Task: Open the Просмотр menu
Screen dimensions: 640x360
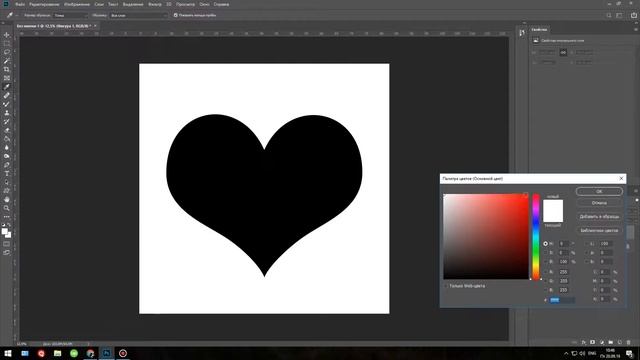Action: click(x=185, y=4)
